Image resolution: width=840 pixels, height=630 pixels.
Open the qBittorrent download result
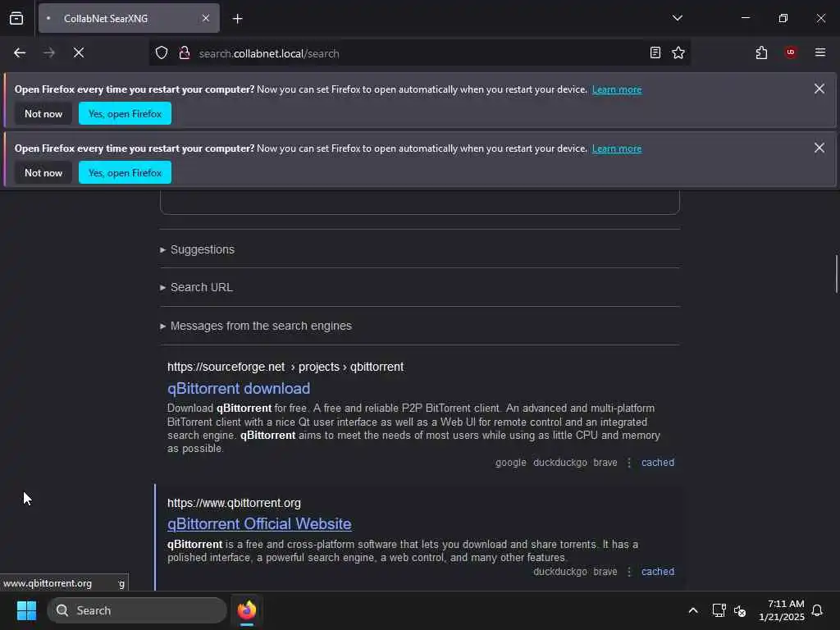[239, 388]
